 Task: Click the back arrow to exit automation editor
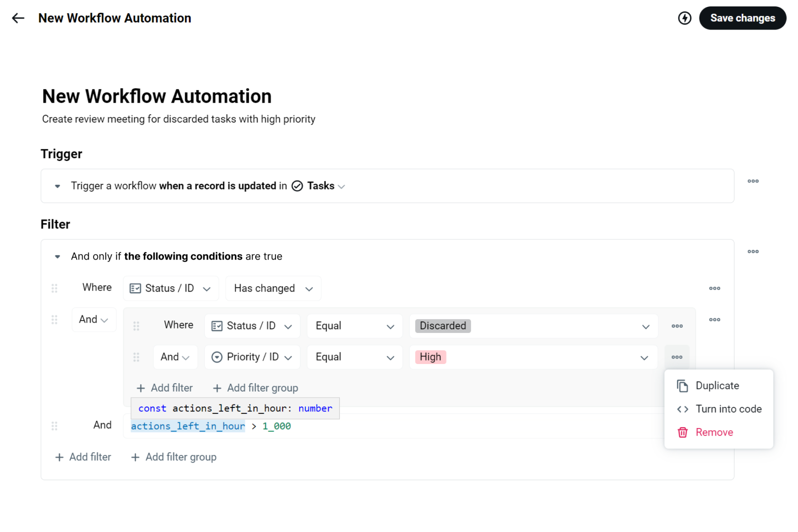click(18, 18)
